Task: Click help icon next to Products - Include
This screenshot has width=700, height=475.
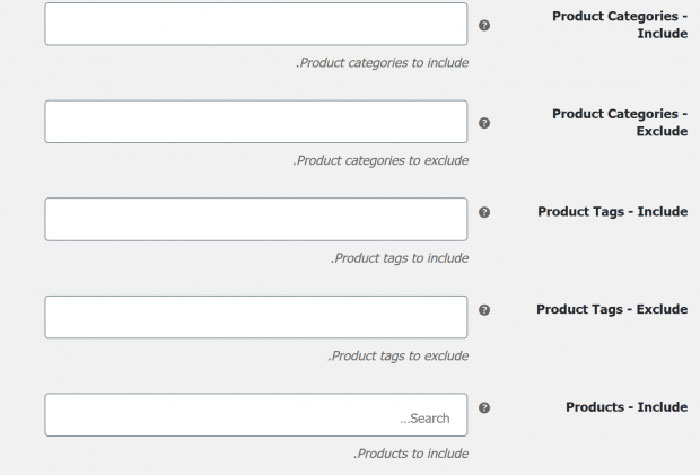Action: (x=485, y=408)
